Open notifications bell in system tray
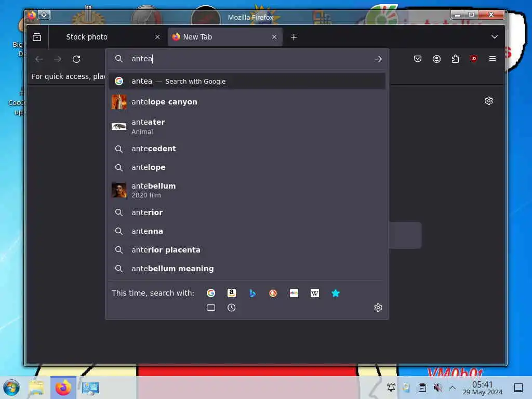The image size is (532, 399). tap(391, 387)
